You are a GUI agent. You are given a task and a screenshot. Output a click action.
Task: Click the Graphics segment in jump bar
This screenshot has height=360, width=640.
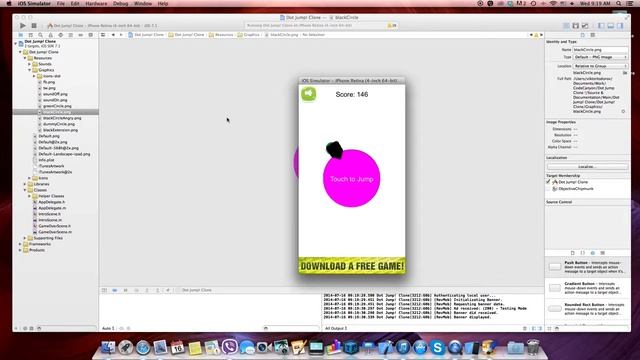(249, 35)
